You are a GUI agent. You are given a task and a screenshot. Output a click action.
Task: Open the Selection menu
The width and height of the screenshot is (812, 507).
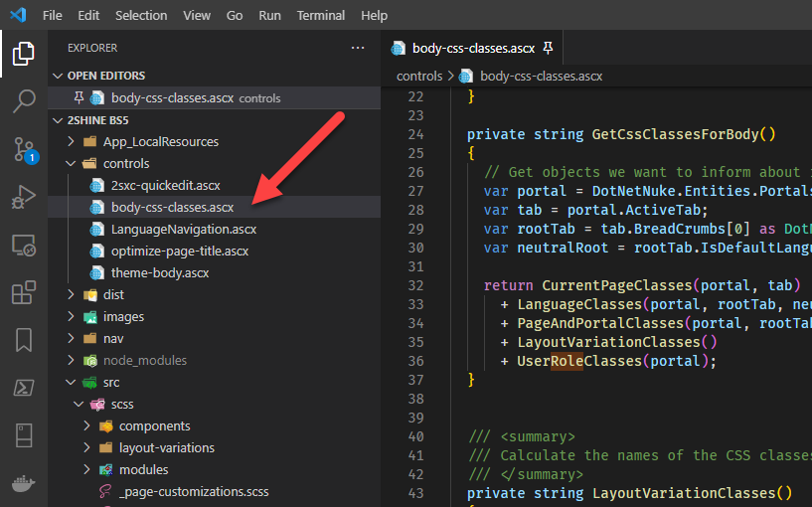[x=141, y=16]
